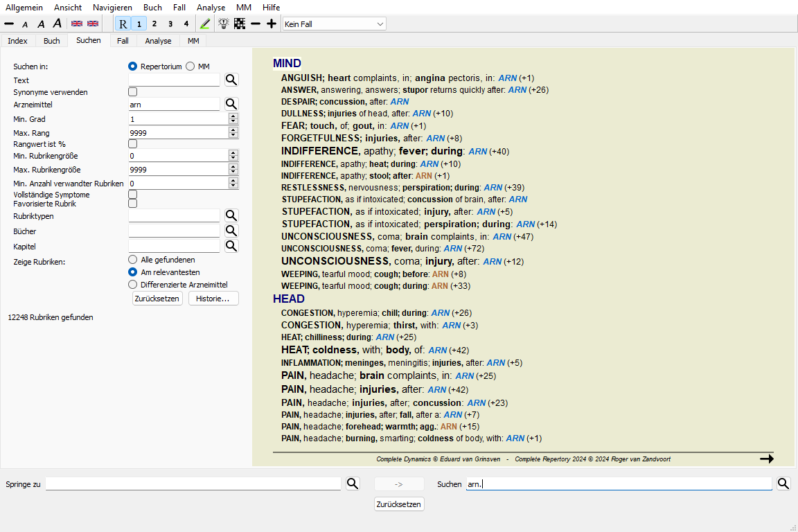This screenshot has width=798, height=532.
Task: Open the Kein Fall dropdown
Action: coord(334,24)
